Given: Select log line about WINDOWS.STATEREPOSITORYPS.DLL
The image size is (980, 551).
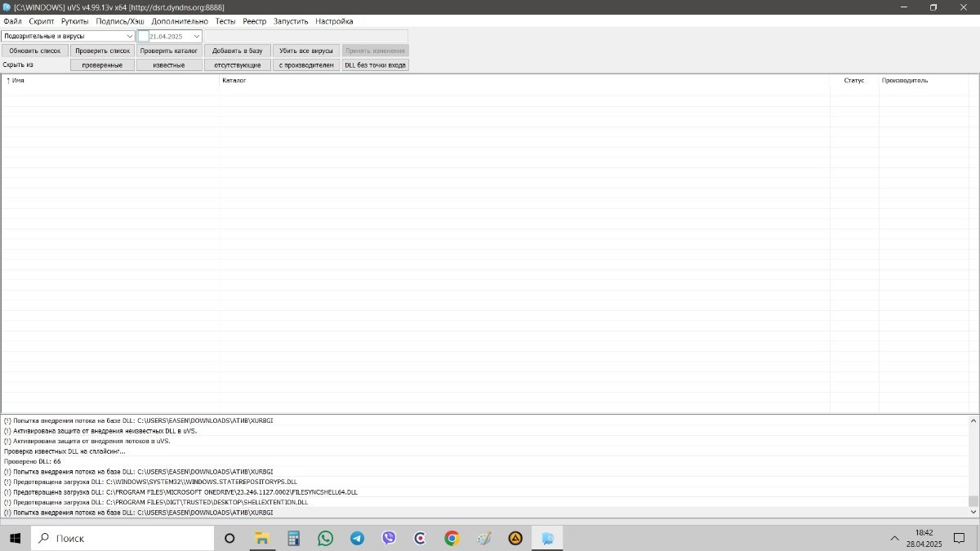Looking at the screenshot, I should (x=484, y=482).
